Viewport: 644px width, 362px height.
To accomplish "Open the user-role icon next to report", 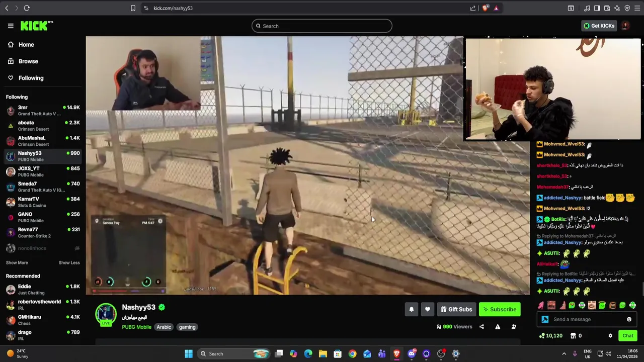I will pos(514,327).
